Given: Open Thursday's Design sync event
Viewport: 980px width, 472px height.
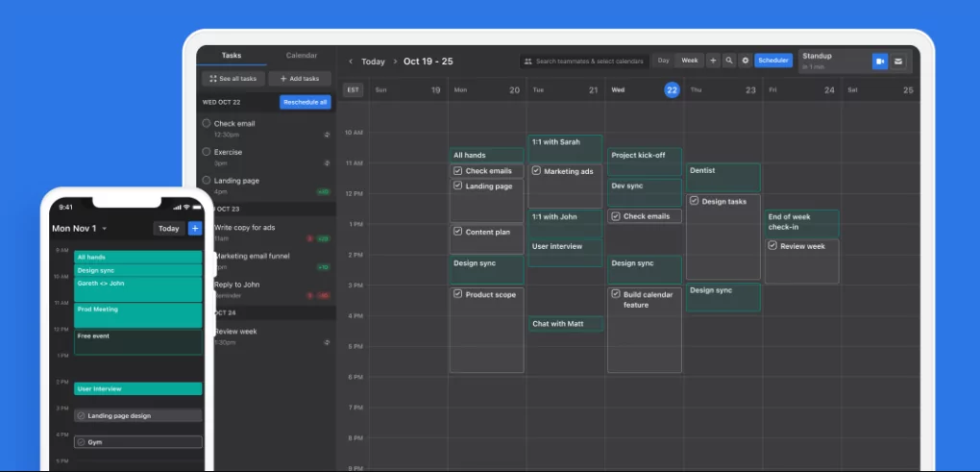Looking at the screenshot, I should tap(723, 298).
